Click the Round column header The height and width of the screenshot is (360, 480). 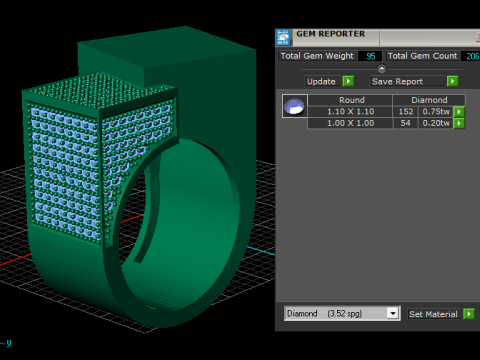pyautogui.click(x=350, y=100)
